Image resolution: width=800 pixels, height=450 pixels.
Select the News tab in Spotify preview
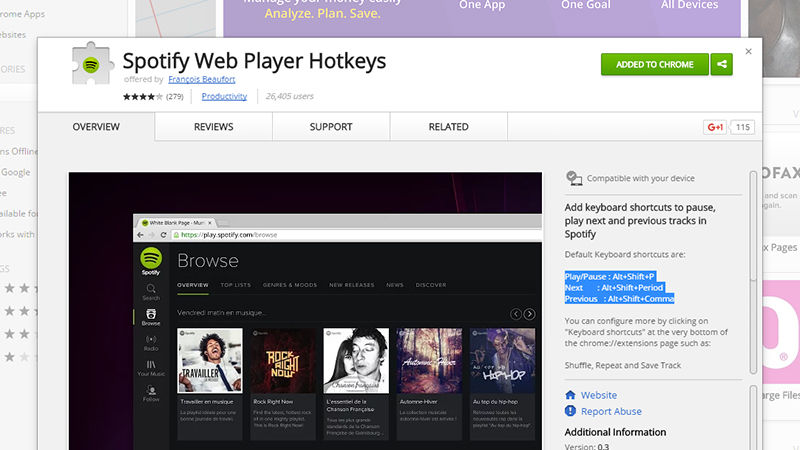tap(395, 285)
